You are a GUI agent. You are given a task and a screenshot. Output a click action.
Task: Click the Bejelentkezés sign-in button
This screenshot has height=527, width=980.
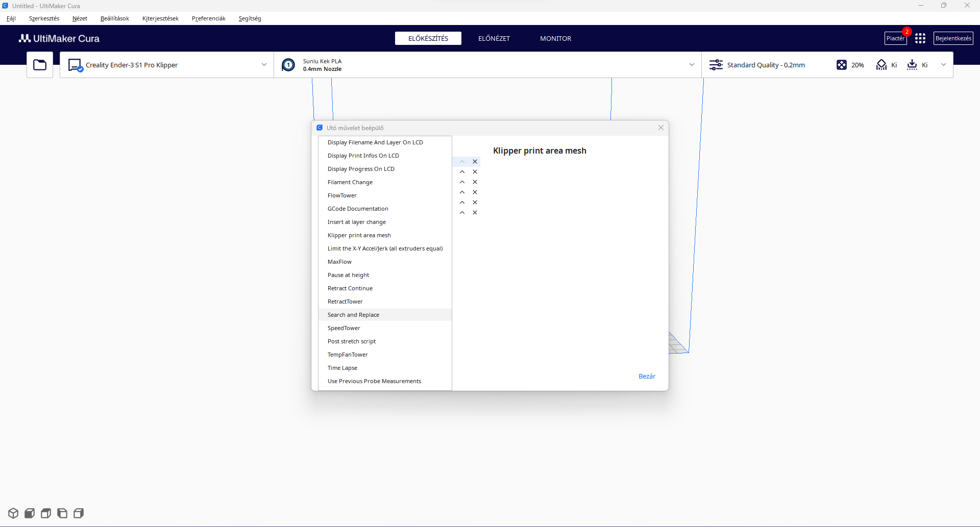[x=953, y=38]
